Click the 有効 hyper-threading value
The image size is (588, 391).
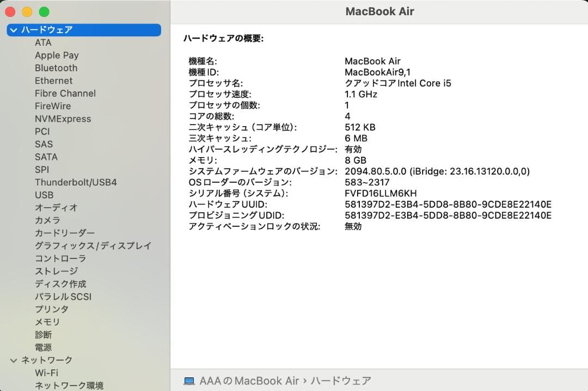coord(353,150)
